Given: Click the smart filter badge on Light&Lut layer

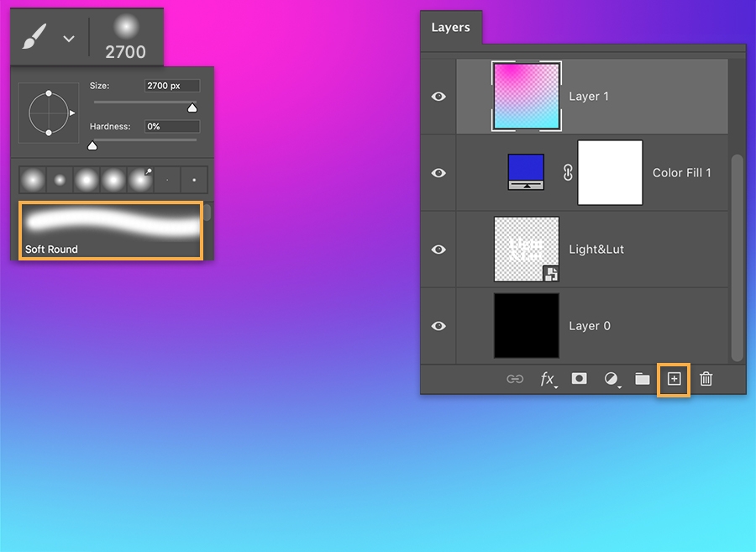Looking at the screenshot, I should [550, 274].
